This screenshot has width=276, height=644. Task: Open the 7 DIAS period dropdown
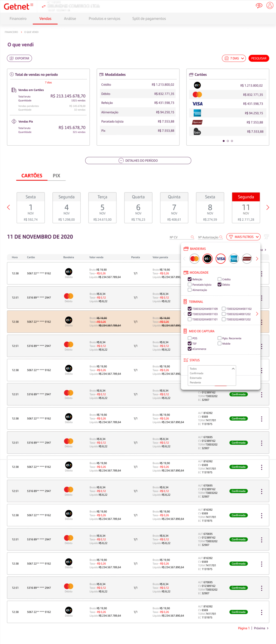(234, 58)
